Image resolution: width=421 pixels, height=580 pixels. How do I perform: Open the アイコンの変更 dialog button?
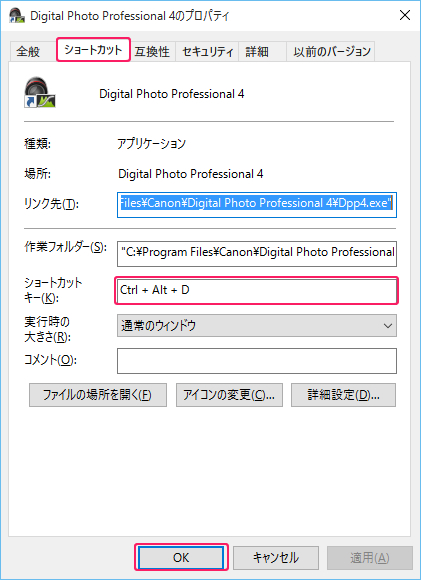click(x=229, y=395)
